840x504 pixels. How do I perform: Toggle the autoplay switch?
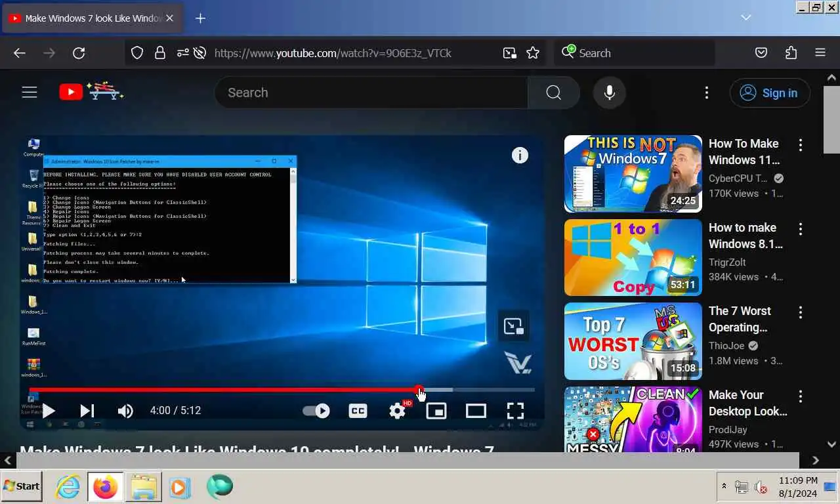316,411
